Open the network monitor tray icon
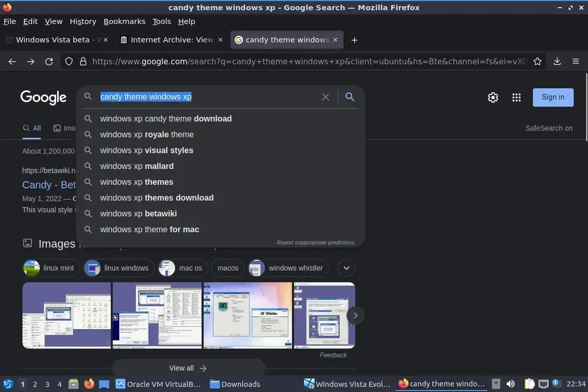The height and width of the screenshot is (392, 588). (543, 384)
